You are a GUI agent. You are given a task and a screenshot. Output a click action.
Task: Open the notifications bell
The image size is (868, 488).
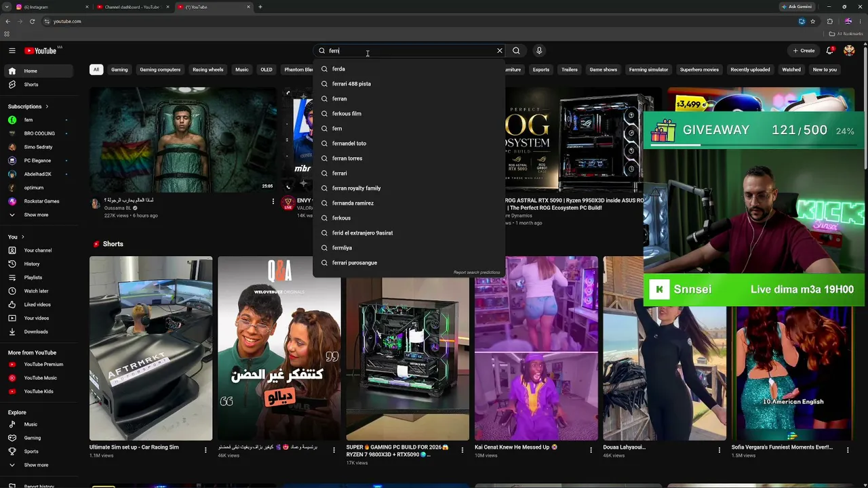click(831, 51)
